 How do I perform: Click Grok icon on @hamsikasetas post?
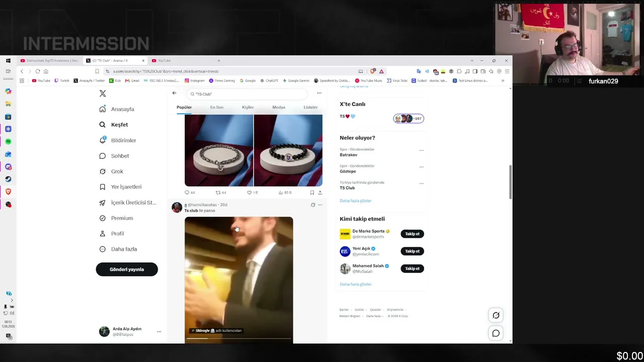313,205
